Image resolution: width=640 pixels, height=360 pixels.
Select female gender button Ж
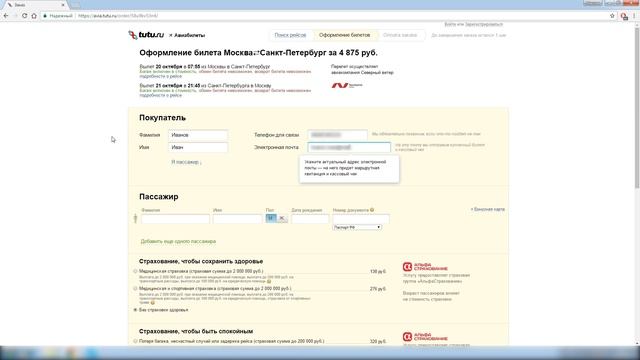[x=282, y=218]
